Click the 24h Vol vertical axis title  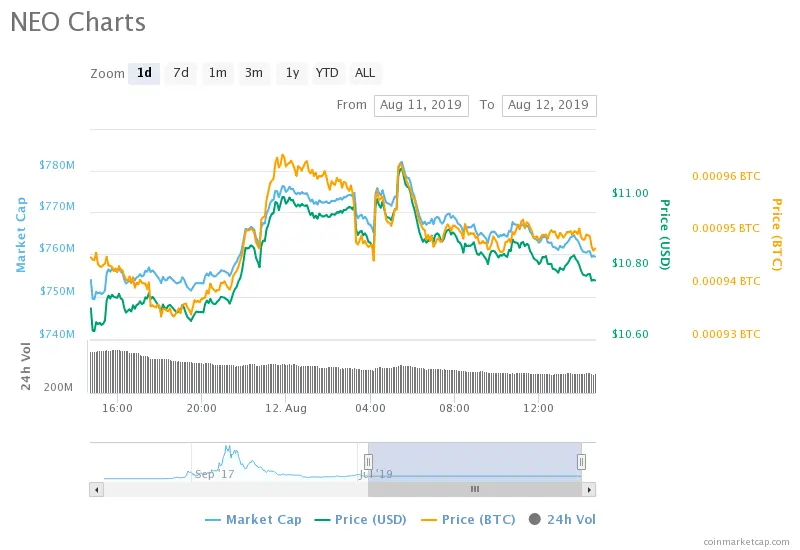[26, 366]
